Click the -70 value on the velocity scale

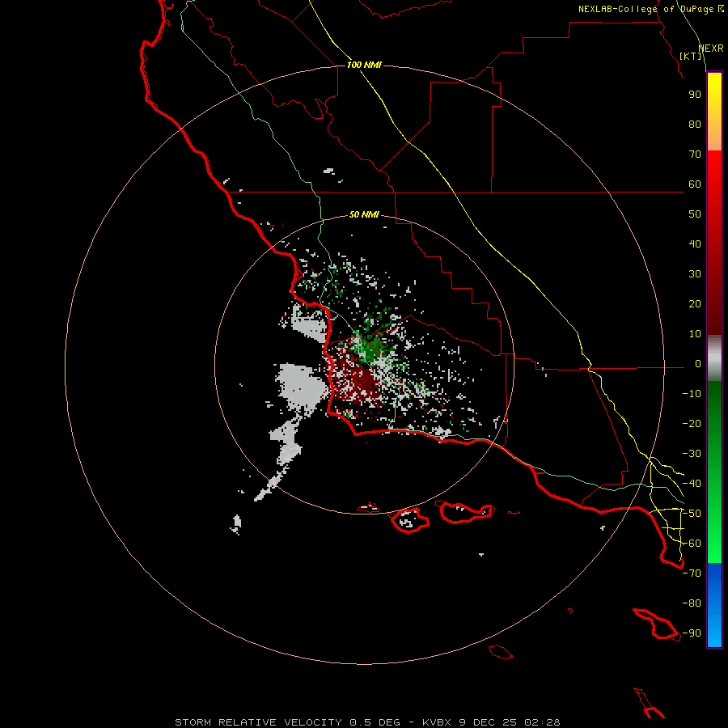[x=692, y=574]
